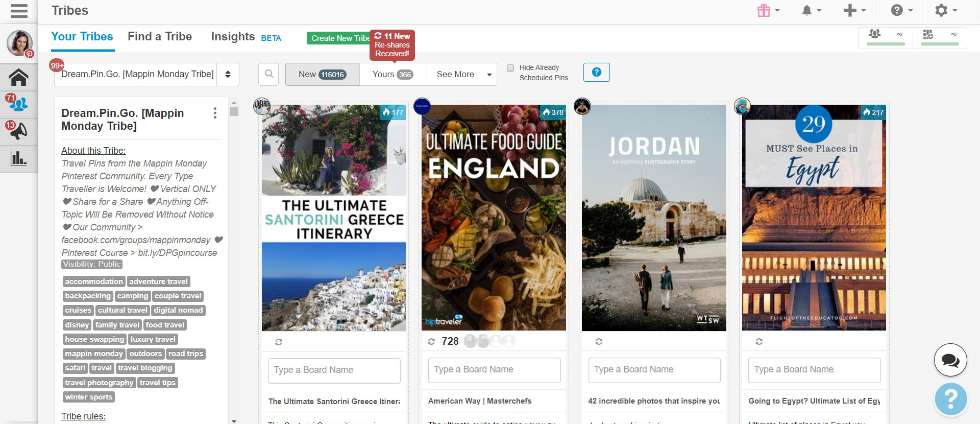This screenshot has height=424, width=980.
Task: Click the winter sports tag
Action: [x=89, y=397]
